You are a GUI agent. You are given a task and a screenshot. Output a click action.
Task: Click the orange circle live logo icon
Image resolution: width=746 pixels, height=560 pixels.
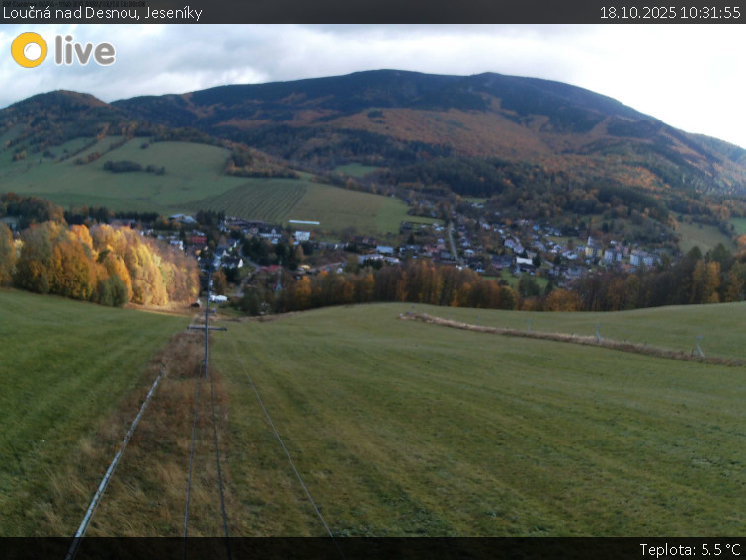[29, 49]
